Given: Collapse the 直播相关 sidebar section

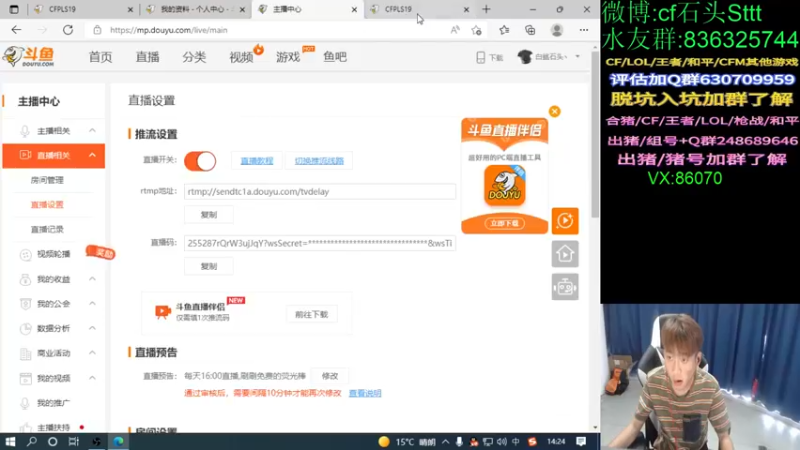Looking at the screenshot, I should click(x=92, y=155).
